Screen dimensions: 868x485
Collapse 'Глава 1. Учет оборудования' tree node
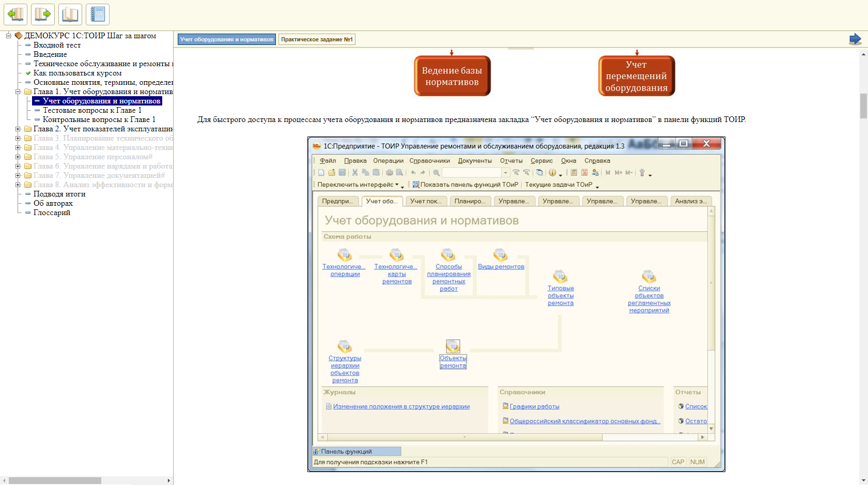coord(18,92)
